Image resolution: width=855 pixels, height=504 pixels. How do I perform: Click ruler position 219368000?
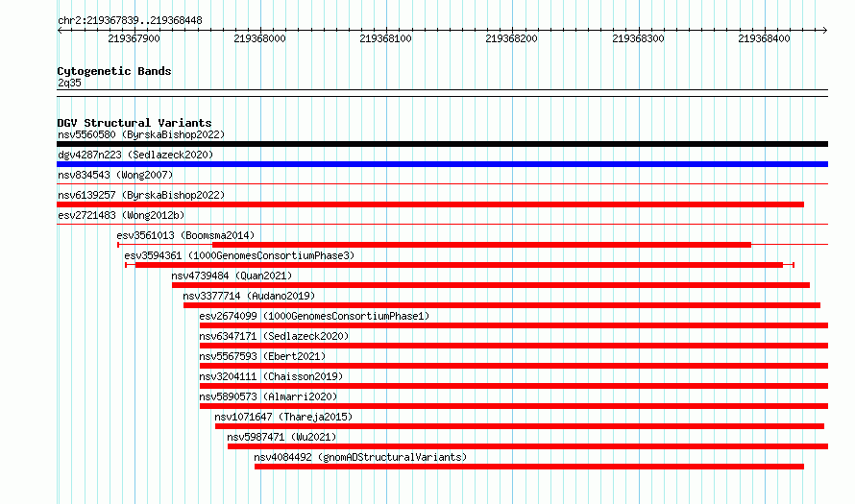tap(259, 38)
